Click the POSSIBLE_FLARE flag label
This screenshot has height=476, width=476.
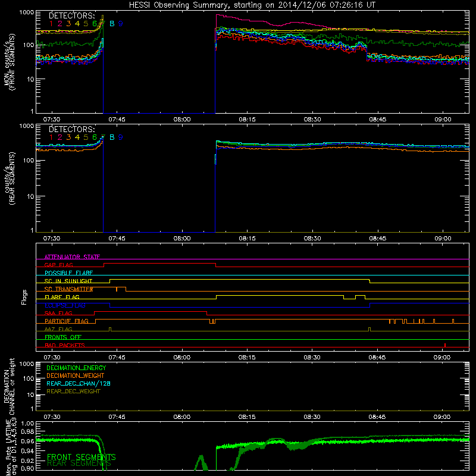tap(68, 273)
